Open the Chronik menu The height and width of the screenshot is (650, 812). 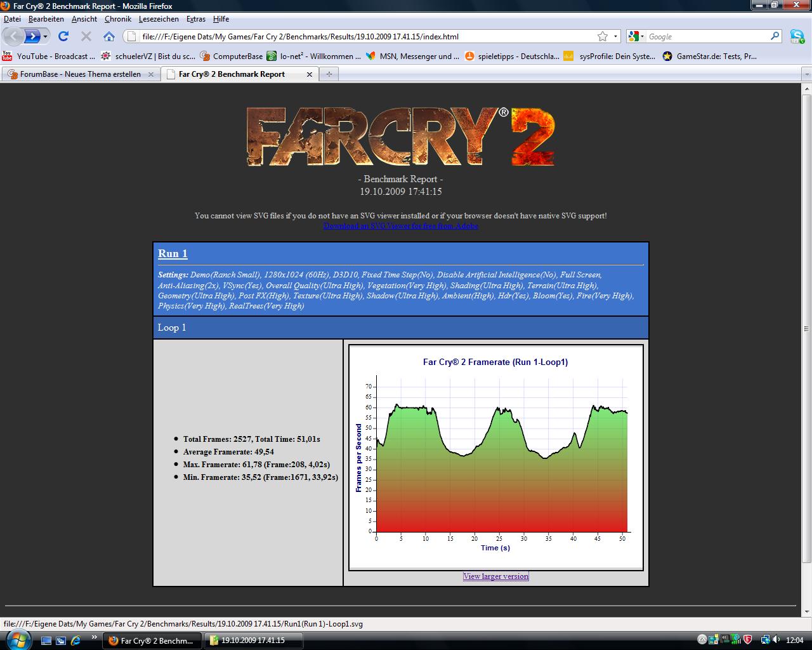coord(118,19)
